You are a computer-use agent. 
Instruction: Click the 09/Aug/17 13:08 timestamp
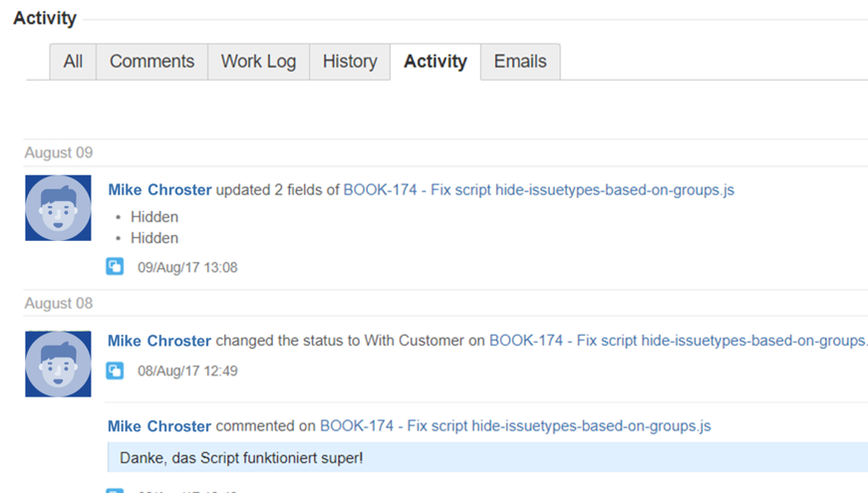tap(187, 267)
